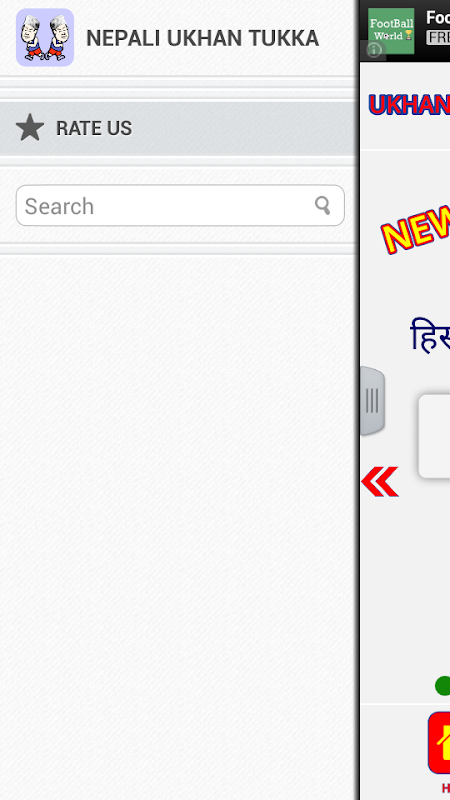450x800 pixels.
Task: Go back with the red double chevron
Action: tap(380, 482)
